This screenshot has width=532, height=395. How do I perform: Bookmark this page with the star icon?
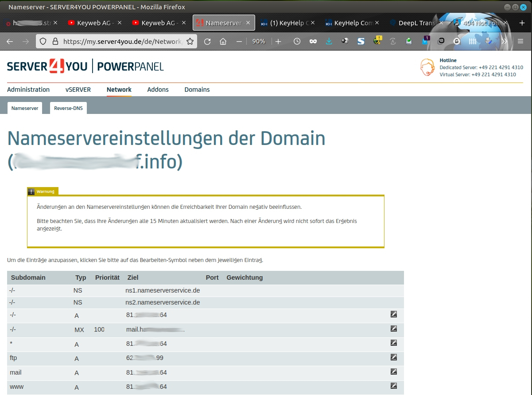click(190, 41)
